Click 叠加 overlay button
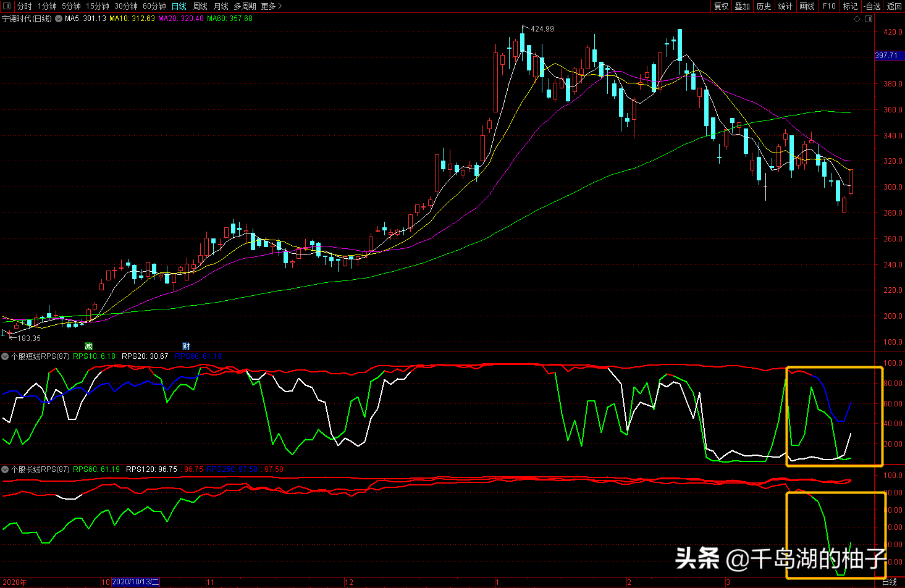 tap(743, 6)
